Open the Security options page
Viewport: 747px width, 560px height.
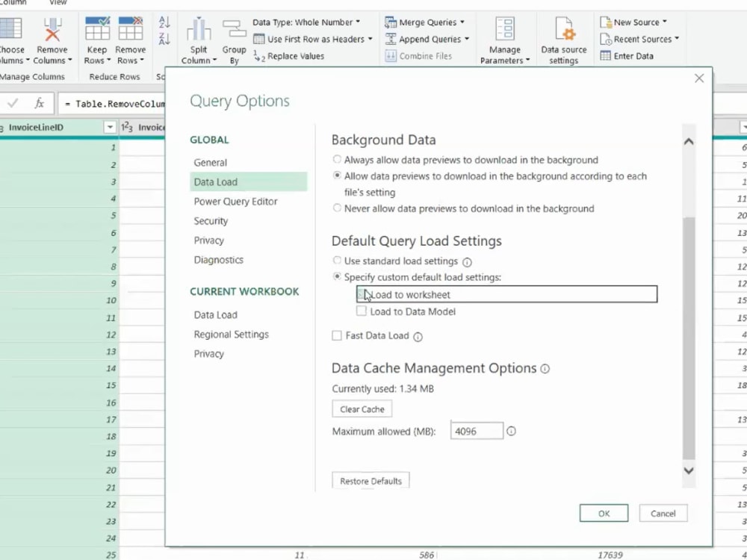(211, 221)
